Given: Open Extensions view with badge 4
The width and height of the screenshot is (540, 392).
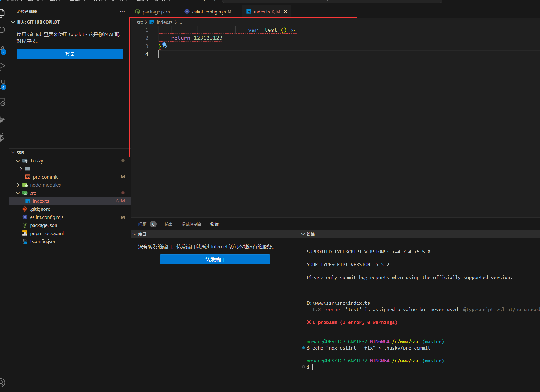Looking at the screenshot, I should 3,85.
